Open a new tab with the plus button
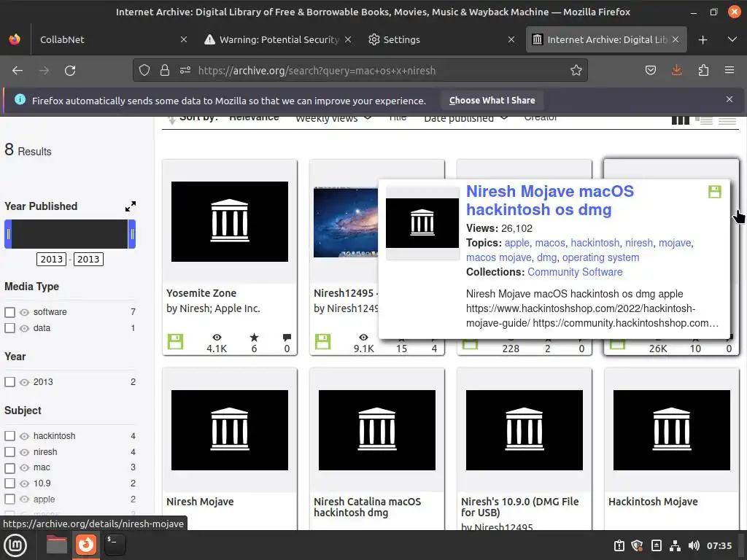This screenshot has height=560, width=747. click(703, 40)
